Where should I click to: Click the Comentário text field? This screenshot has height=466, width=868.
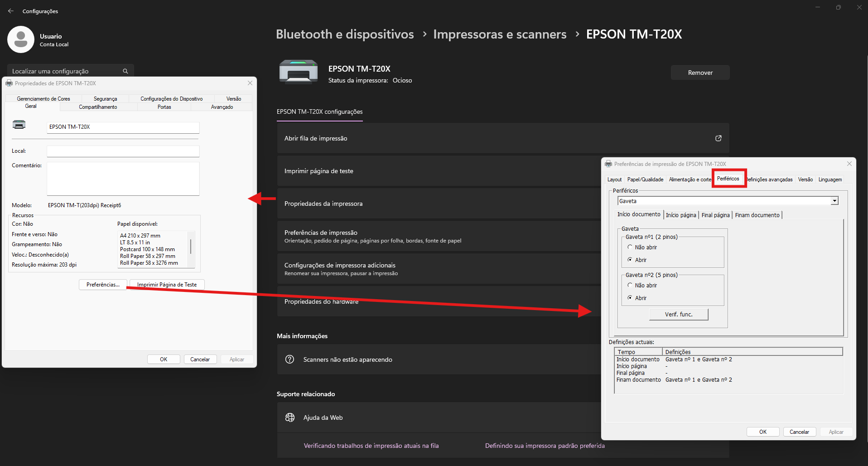tap(123, 179)
